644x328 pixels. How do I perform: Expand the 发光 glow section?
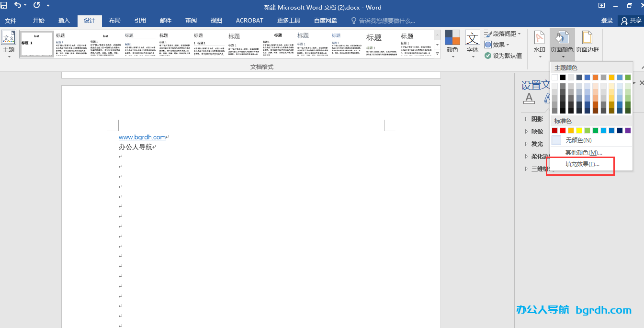point(537,144)
